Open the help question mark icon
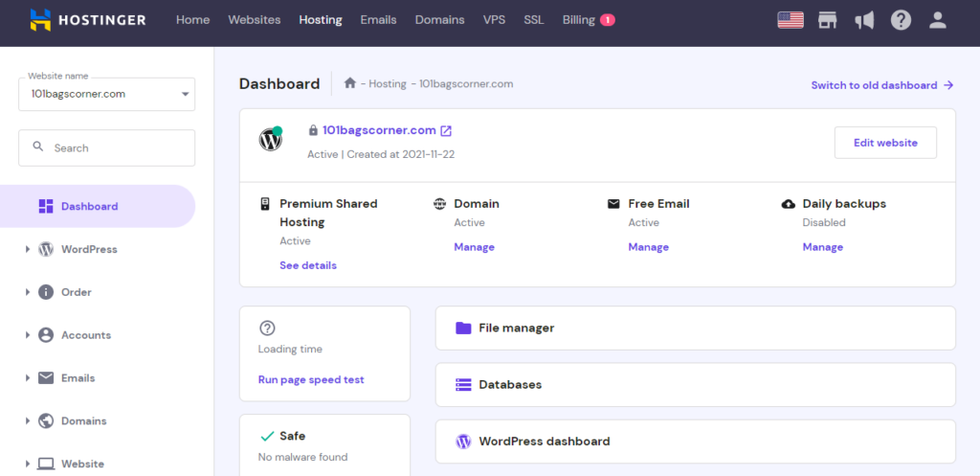The image size is (980, 476). [901, 20]
